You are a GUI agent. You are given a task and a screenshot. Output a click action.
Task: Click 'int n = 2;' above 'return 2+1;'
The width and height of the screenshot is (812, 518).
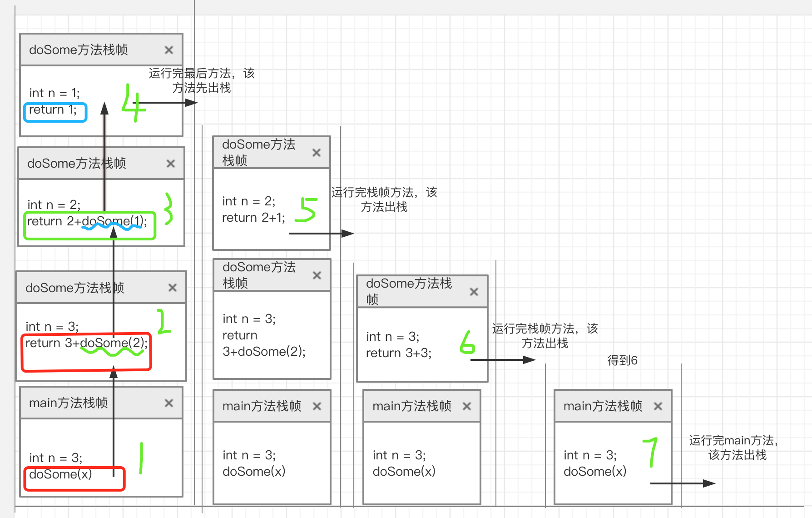tap(249, 201)
